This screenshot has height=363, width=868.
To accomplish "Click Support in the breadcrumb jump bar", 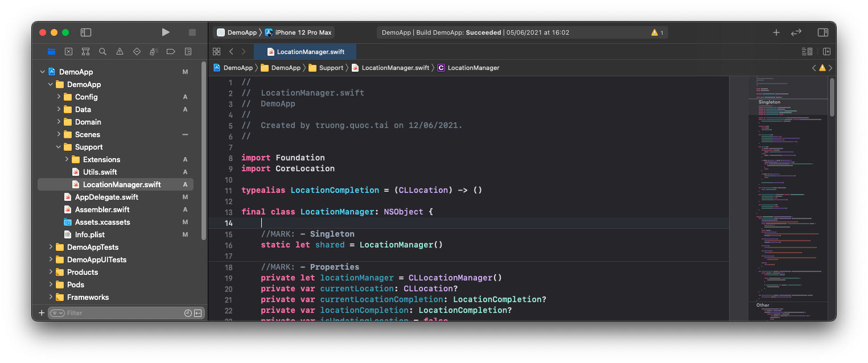I will point(331,68).
